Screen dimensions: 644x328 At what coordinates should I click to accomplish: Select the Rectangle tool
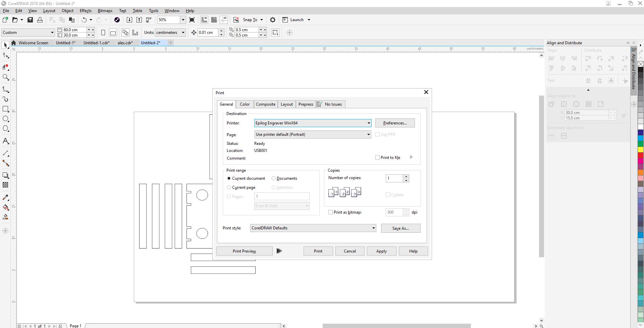[x=5, y=109]
